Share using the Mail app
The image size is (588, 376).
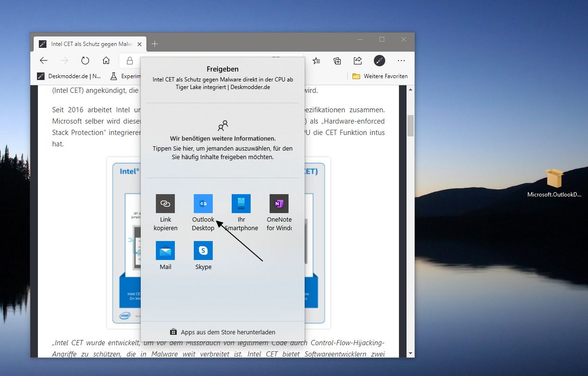pyautogui.click(x=165, y=256)
